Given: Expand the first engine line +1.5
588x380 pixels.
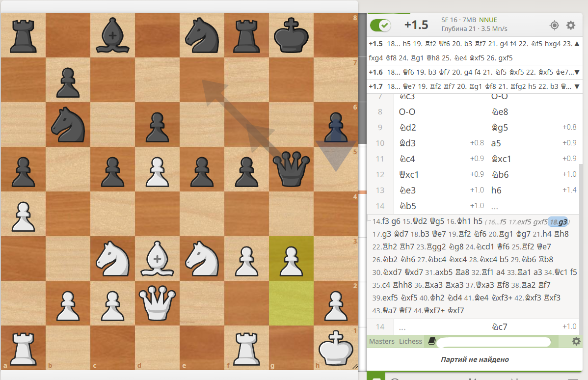Looking at the screenshot, I should pos(577,44).
